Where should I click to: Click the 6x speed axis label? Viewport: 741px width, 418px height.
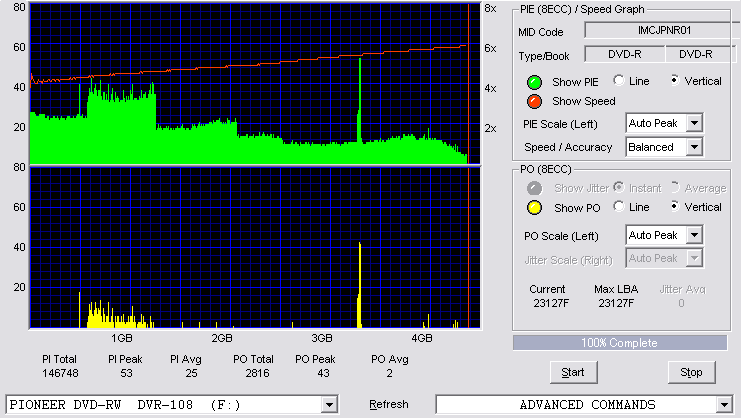click(491, 48)
